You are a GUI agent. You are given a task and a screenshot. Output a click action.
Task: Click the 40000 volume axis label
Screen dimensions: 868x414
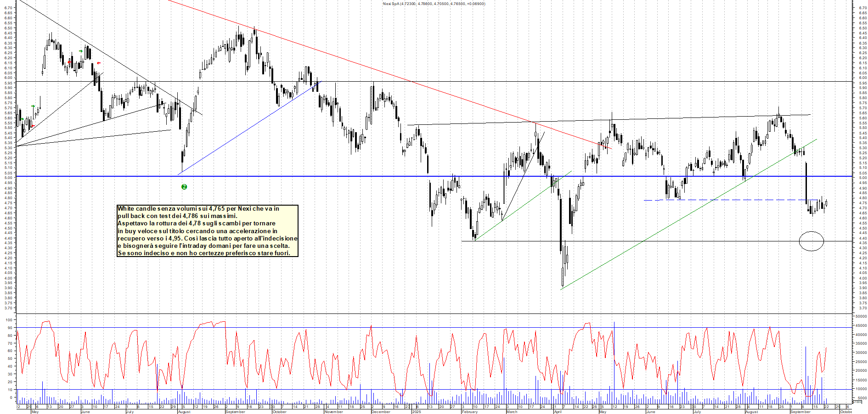point(861,335)
